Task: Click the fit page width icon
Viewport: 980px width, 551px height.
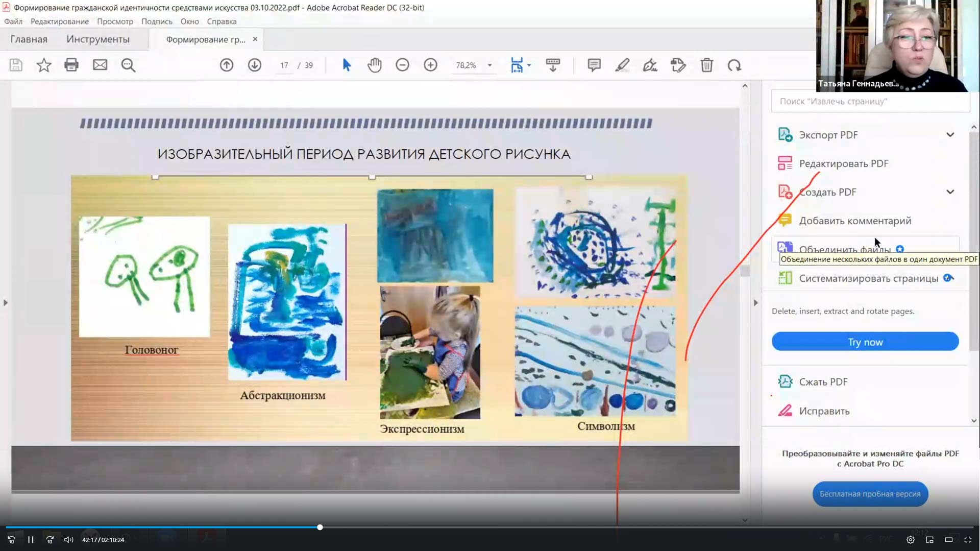Action: coord(517,65)
